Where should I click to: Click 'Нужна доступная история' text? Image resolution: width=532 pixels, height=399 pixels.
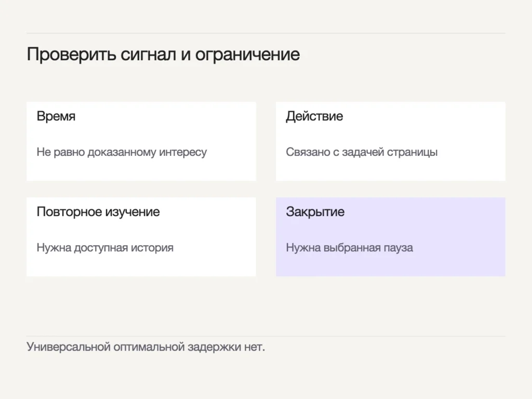[x=105, y=248]
